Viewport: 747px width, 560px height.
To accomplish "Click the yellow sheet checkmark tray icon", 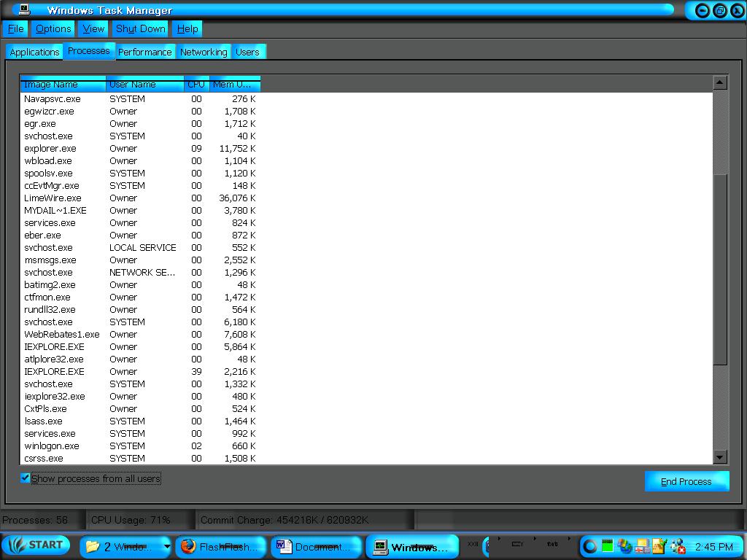I will pos(659,545).
